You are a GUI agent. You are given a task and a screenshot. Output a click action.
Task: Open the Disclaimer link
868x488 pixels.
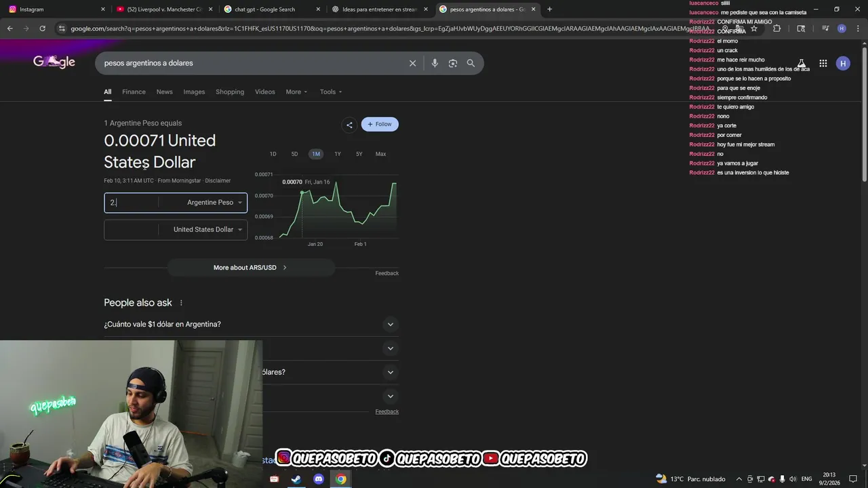pos(218,181)
